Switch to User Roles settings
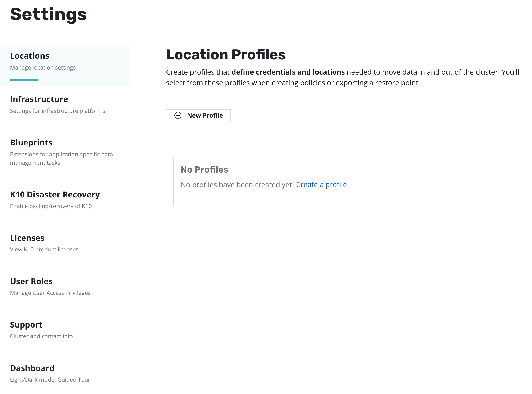Screen dimensions: 532x394 [x=31, y=281]
